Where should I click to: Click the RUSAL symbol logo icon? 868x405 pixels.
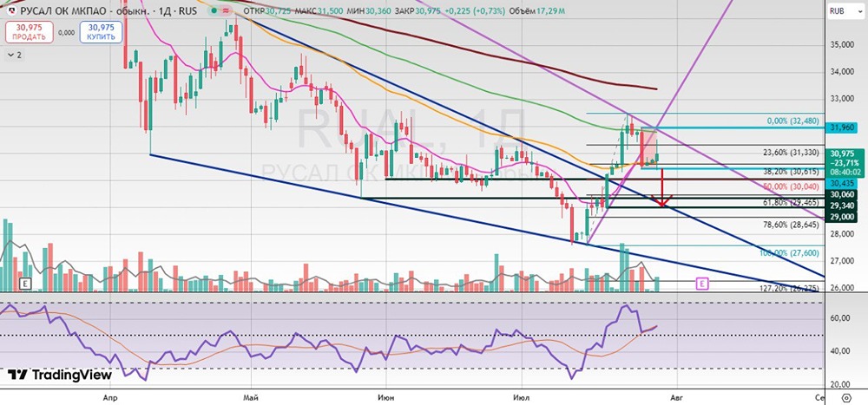(11, 11)
